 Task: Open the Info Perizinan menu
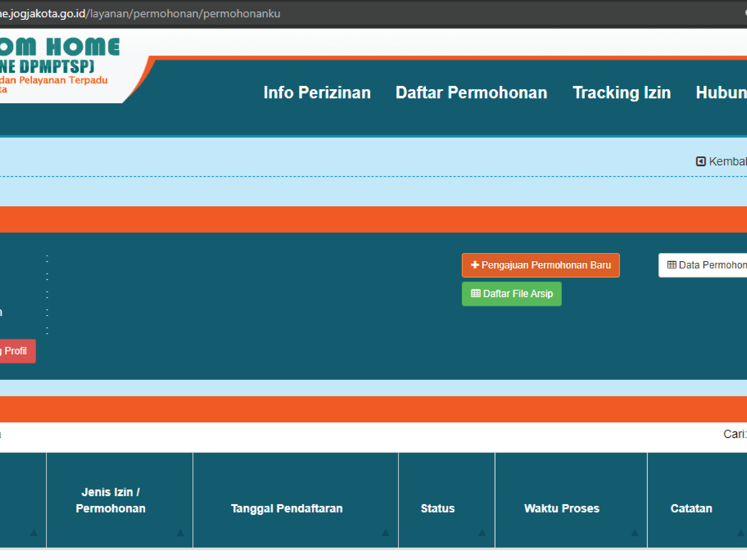point(317,93)
